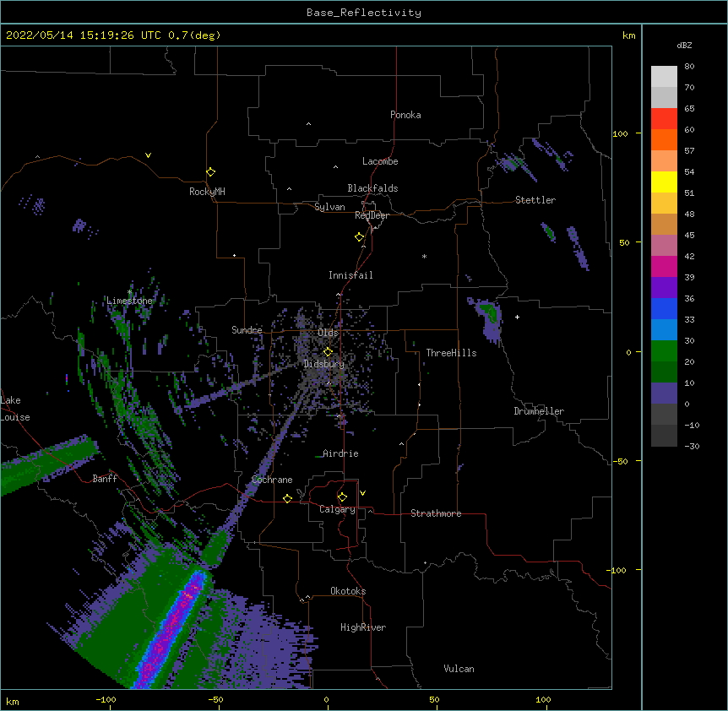Click the dBZ legend heading
The width and height of the screenshot is (728, 711).
click(684, 45)
